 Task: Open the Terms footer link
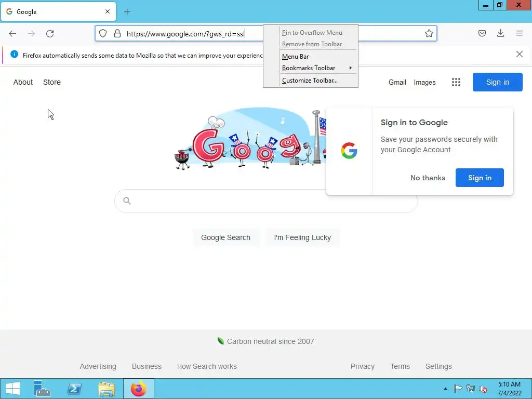(400, 366)
